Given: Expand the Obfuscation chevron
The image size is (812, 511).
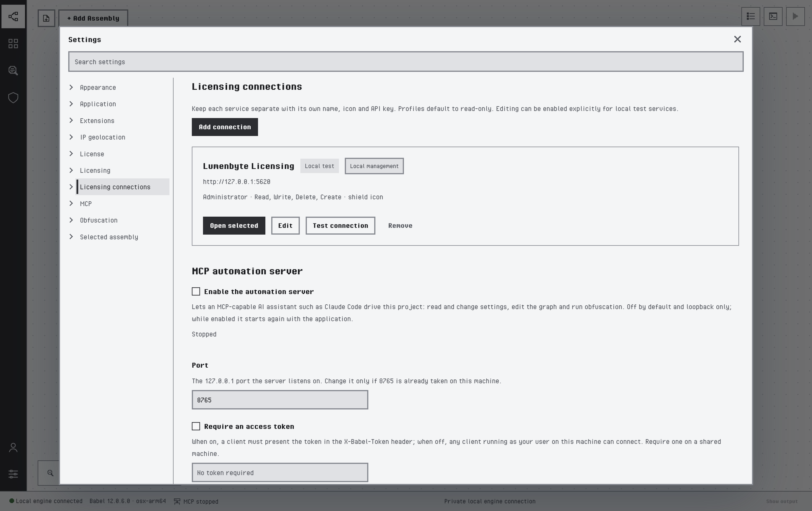Looking at the screenshot, I should 71,220.
